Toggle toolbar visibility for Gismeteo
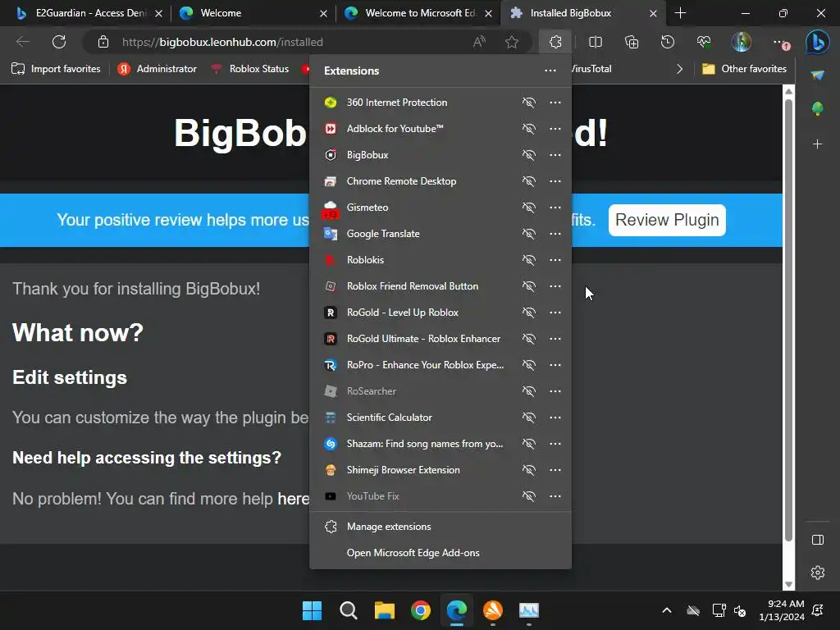The height and width of the screenshot is (630, 840). 529,208
